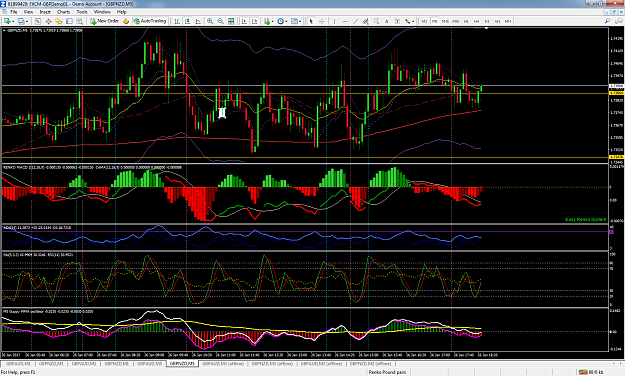
Task: Click the Periods clock icon
Action: point(281,21)
